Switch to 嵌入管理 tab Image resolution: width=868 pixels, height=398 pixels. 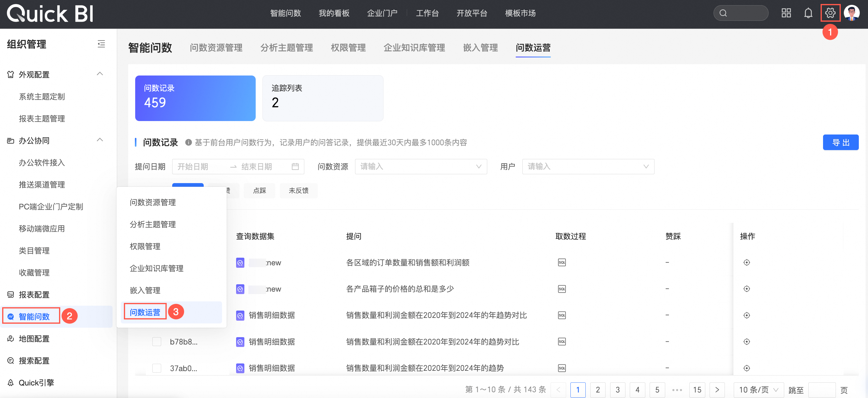(x=480, y=48)
